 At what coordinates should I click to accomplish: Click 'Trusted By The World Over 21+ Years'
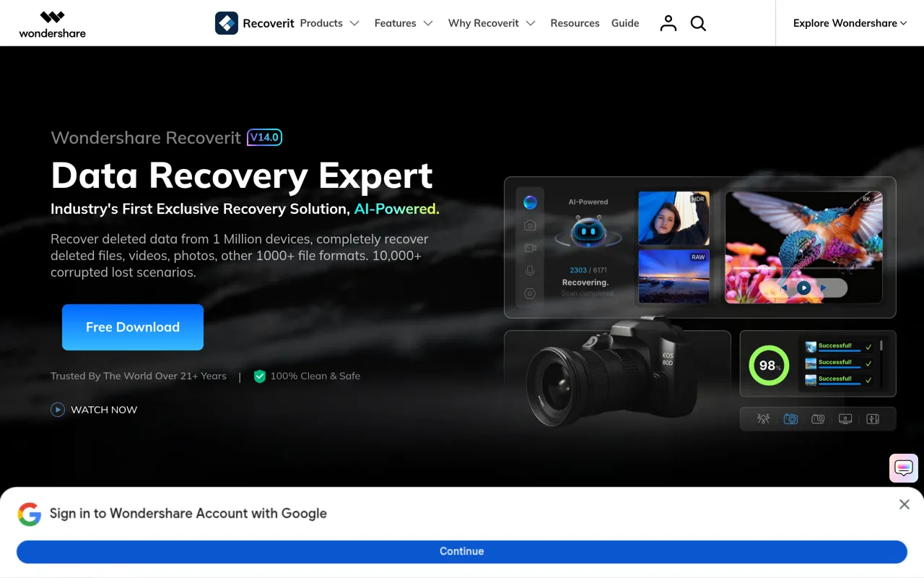point(139,376)
